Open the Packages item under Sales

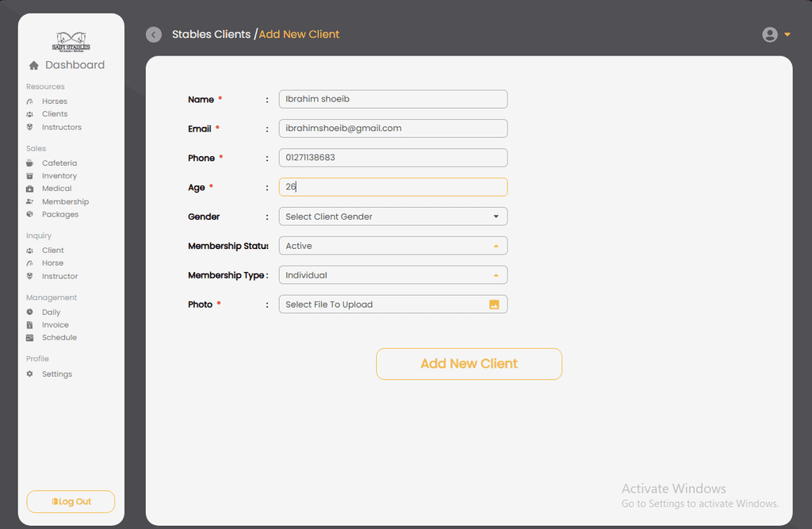[59, 215]
